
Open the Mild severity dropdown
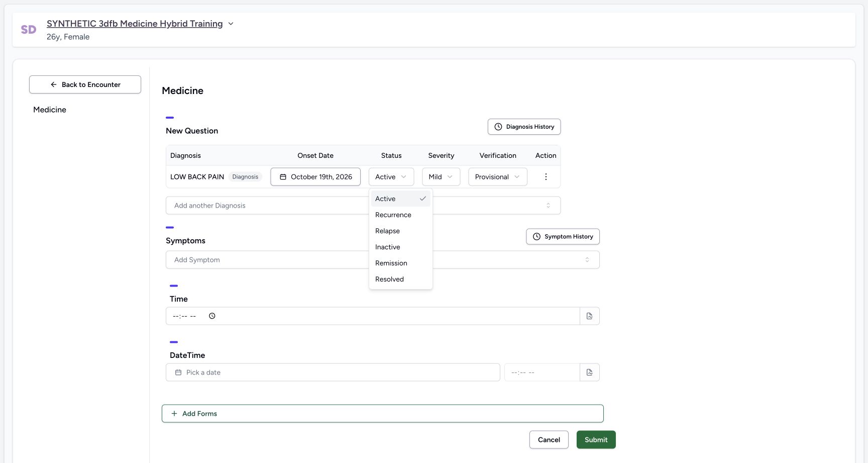click(x=441, y=177)
